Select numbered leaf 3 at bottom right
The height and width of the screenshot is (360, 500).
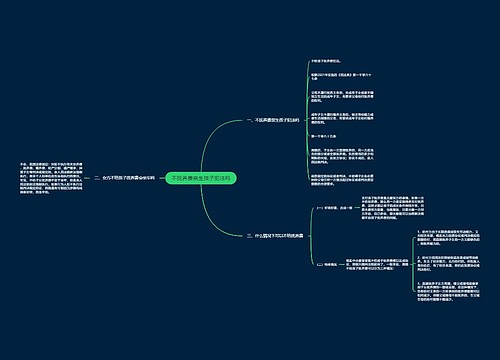click(x=449, y=291)
